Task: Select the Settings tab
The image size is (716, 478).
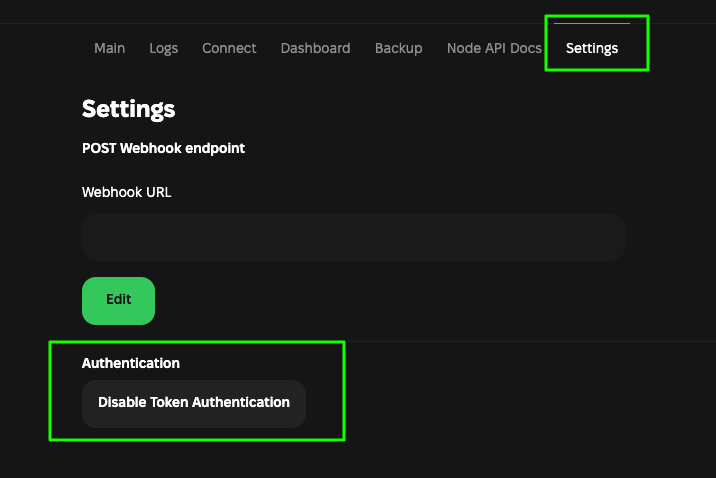Action: 592,48
